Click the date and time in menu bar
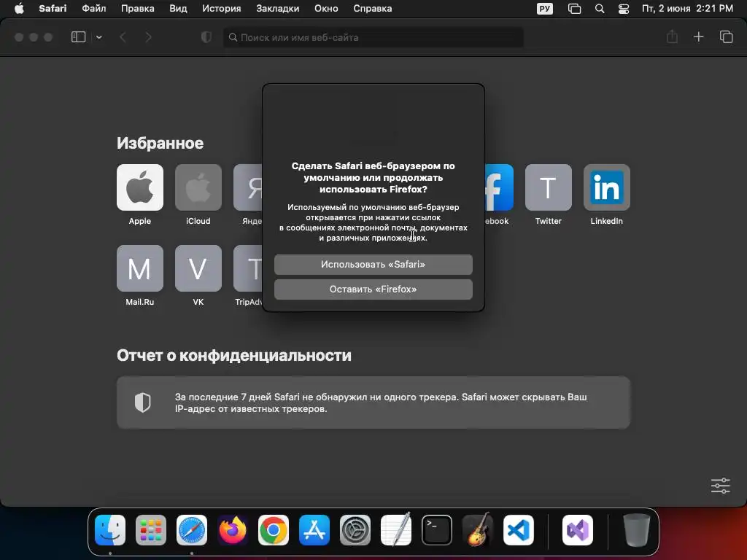The width and height of the screenshot is (747, 560). [687, 9]
